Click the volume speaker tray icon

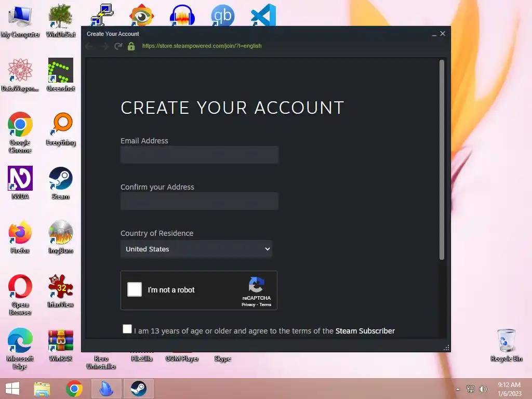coord(483,389)
